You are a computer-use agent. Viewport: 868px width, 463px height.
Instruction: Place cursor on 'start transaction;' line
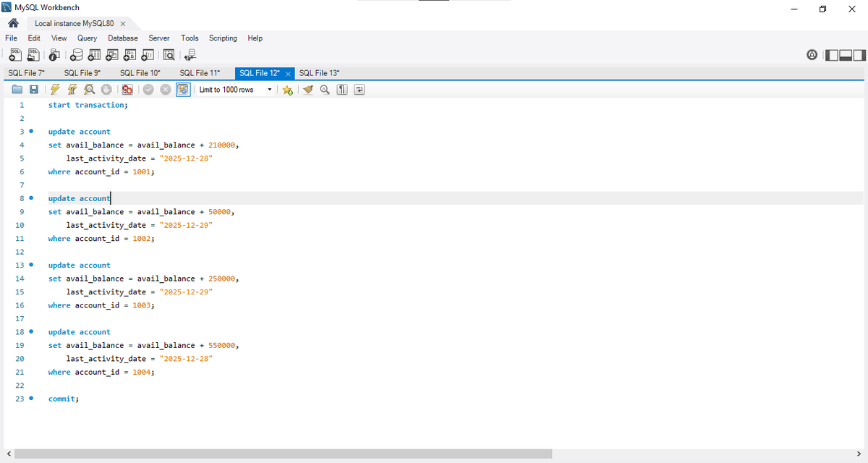tap(88, 105)
